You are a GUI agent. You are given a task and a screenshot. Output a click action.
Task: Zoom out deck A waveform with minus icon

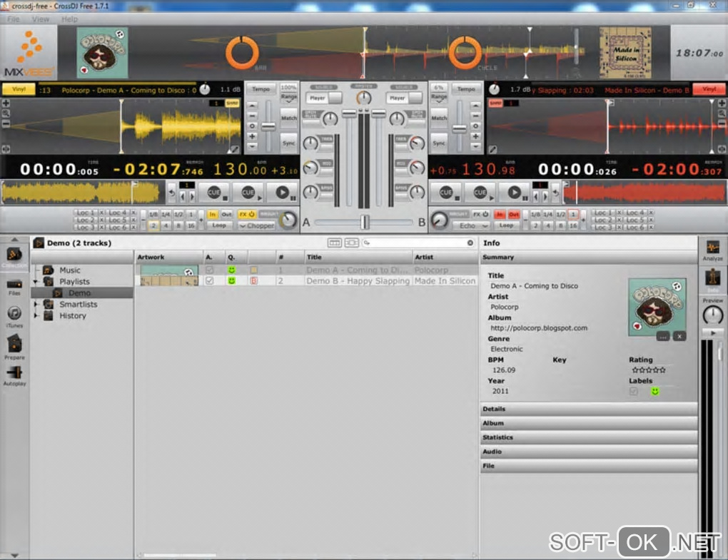[6, 123]
